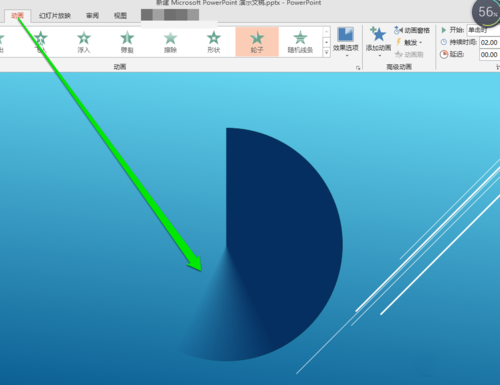This screenshot has height=385, width=500.
Task: Select the 随机线条 (Random Bars) animation
Action: 300,42
